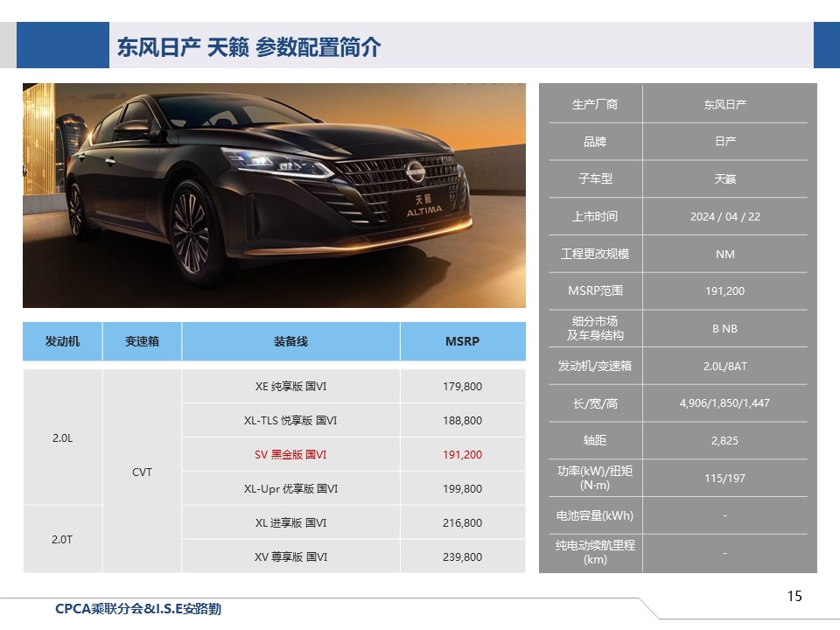Image resolution: width=840 pixels, height=630 pixels.
Task: Click the 纯电动续航里程(km) label
Action: pyautogui.click(x=595, y=552)
